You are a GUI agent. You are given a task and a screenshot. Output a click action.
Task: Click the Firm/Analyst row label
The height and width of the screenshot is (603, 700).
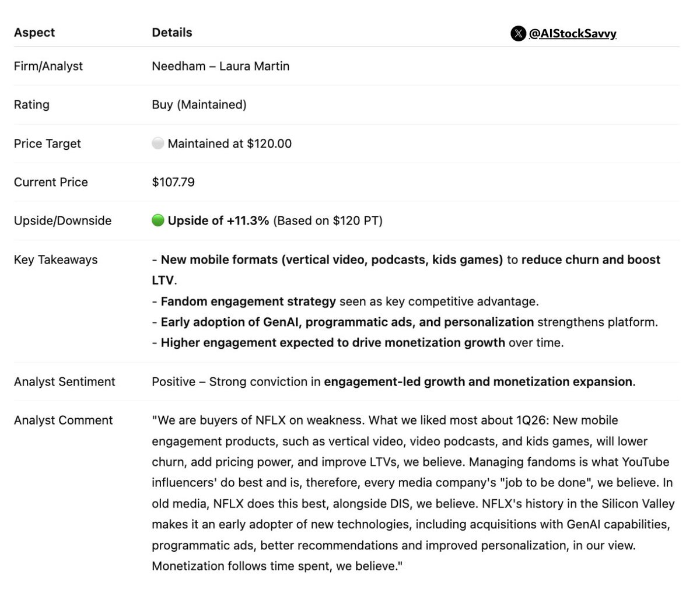48,66
